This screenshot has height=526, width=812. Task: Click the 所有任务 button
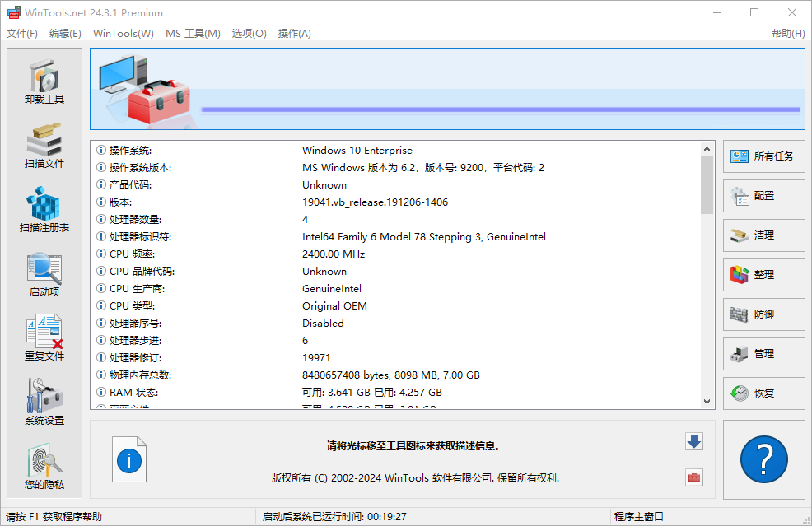click(764, 156)
